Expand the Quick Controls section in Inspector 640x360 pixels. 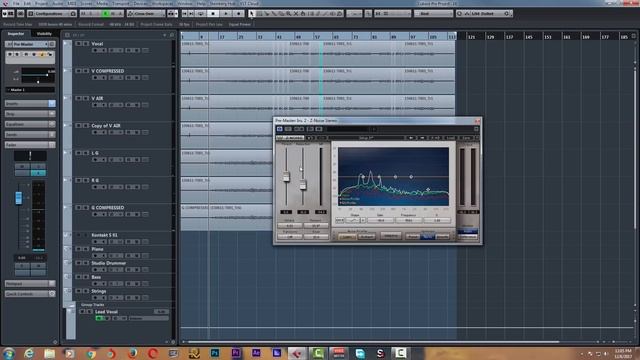pos(30,293)
